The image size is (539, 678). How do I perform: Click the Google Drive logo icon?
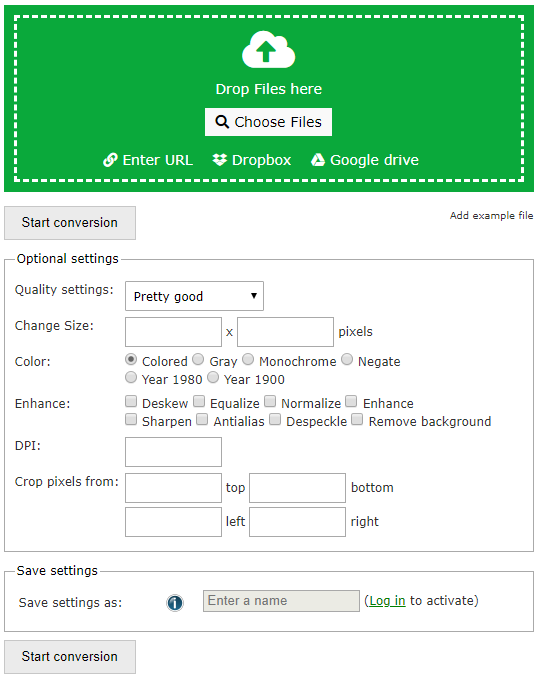(x=318, y=160)
